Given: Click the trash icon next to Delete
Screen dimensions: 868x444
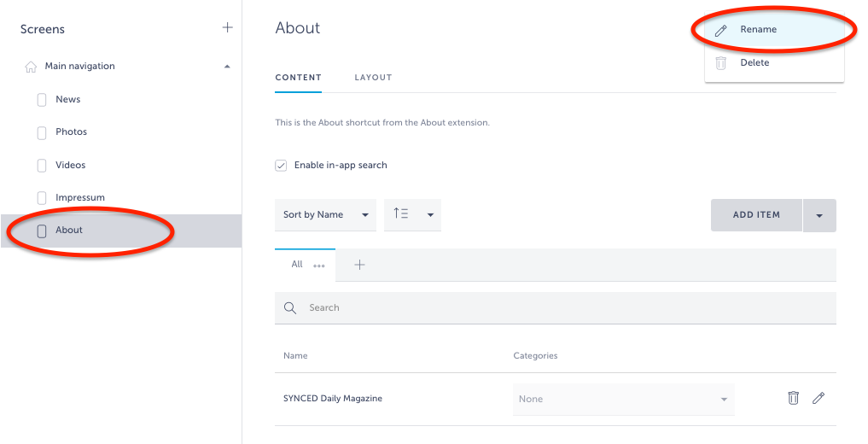Looking at the screenshot, I should tap(720, 63).
